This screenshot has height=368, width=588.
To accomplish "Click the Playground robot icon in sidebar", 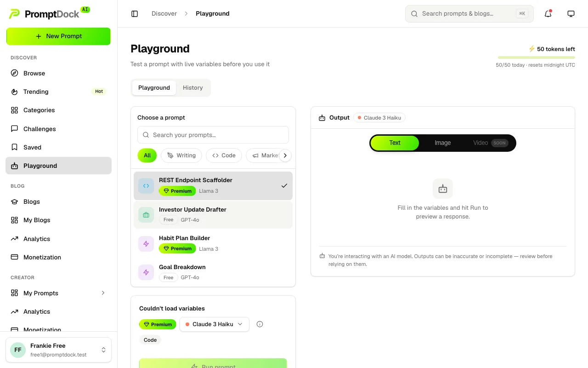I will click(15, 166).
